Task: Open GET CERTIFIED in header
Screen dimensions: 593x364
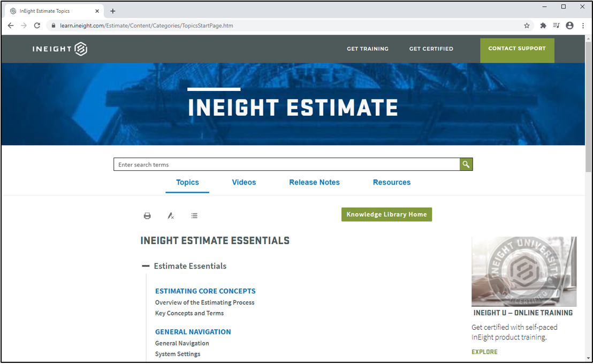Action: point(431,49)
